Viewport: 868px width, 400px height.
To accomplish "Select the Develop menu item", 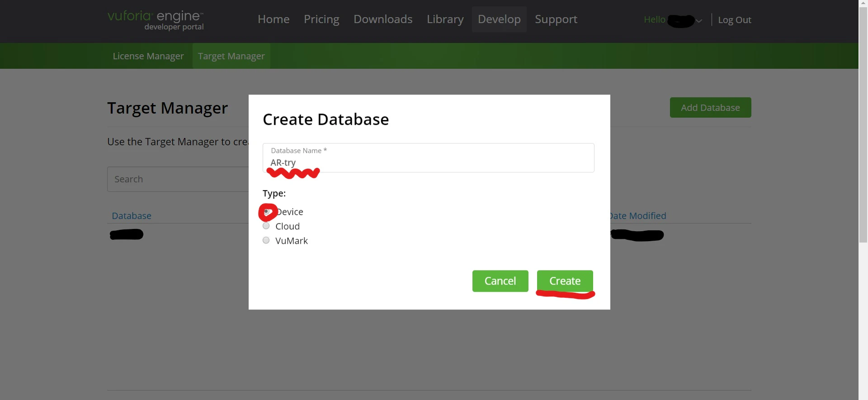I will 499,19.
